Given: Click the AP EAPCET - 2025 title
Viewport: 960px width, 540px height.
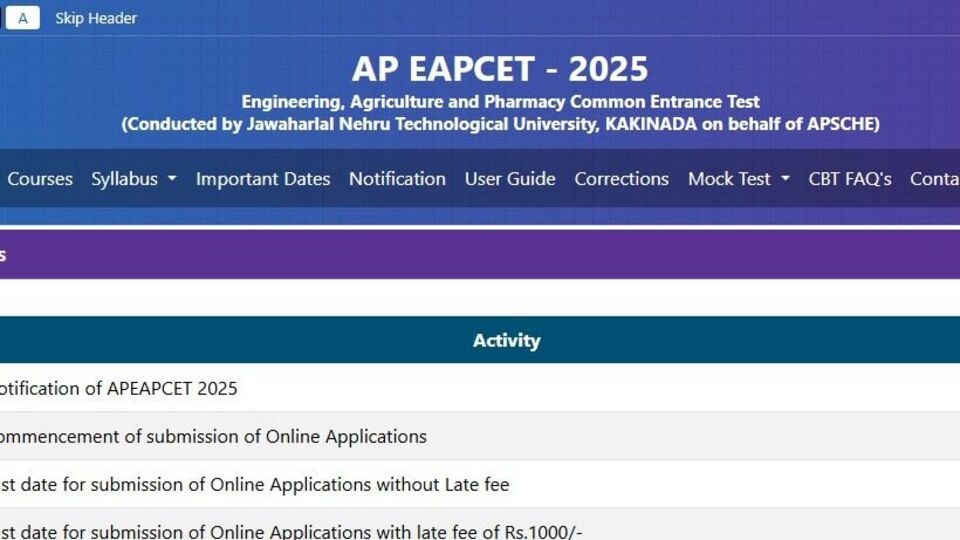Looking at the screenshot, I should point(500,69).
